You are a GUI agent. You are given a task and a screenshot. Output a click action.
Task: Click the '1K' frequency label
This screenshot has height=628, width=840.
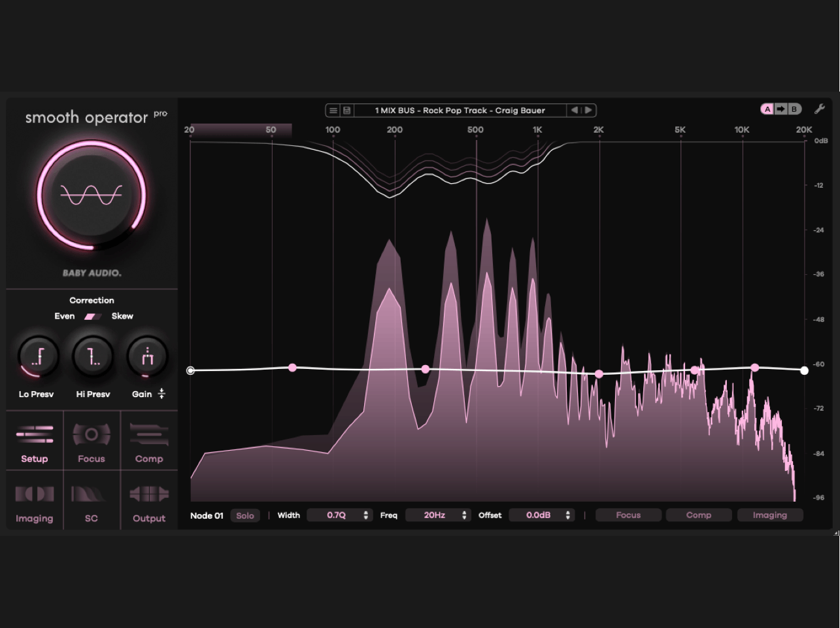point(537,130)
